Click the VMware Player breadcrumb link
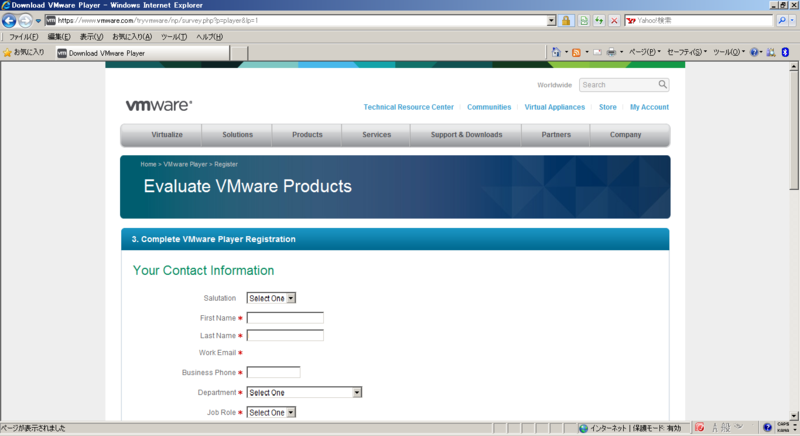This screenshot has width=800, height=436. click(185, 164)
